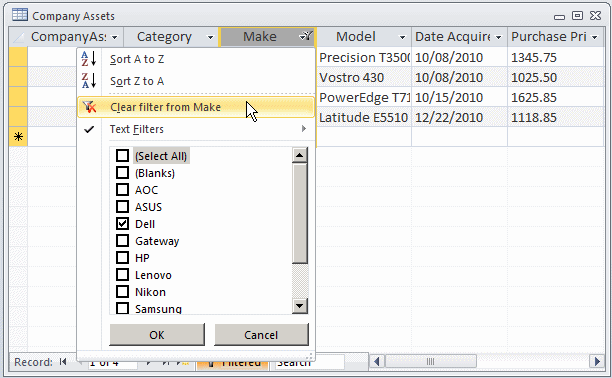Click the horizontal scrollbar left arrow

click(377, 362)
